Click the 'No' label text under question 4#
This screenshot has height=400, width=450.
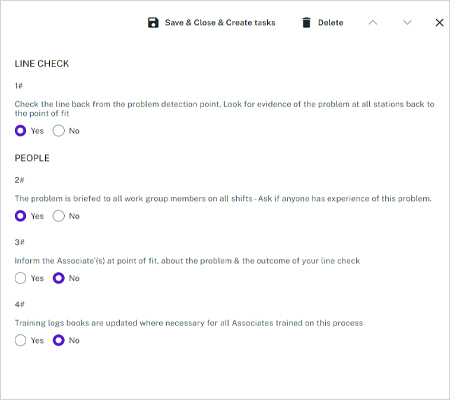click(74, 341)
